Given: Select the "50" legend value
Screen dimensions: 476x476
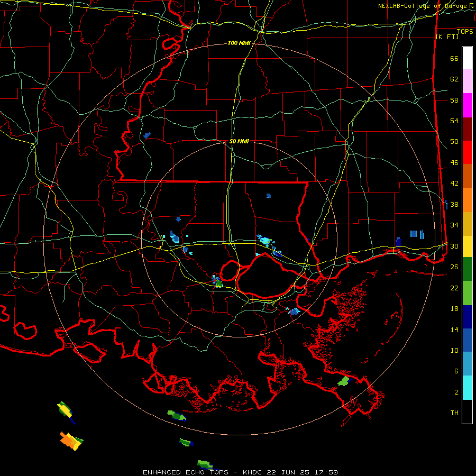Looking at the screenshot, I should 454,142.
